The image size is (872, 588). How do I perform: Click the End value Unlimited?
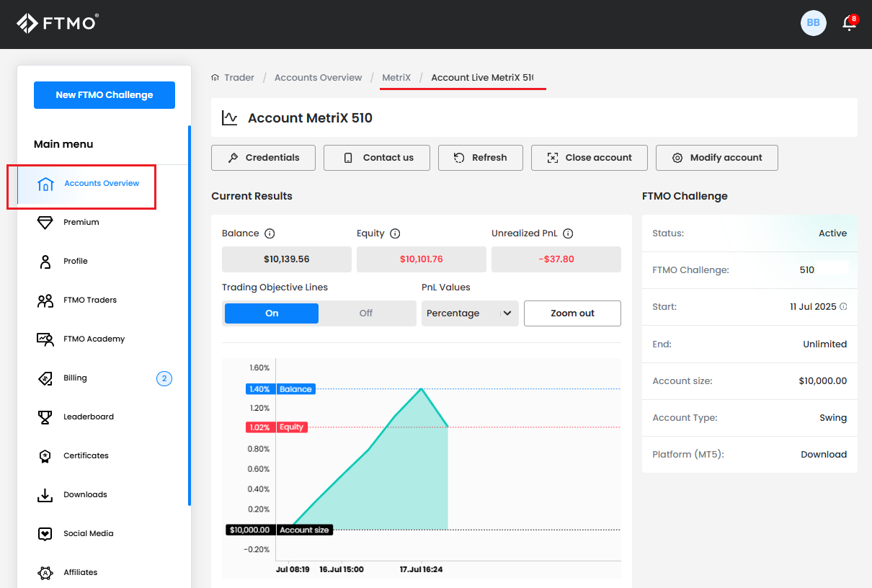click(825, 344)
